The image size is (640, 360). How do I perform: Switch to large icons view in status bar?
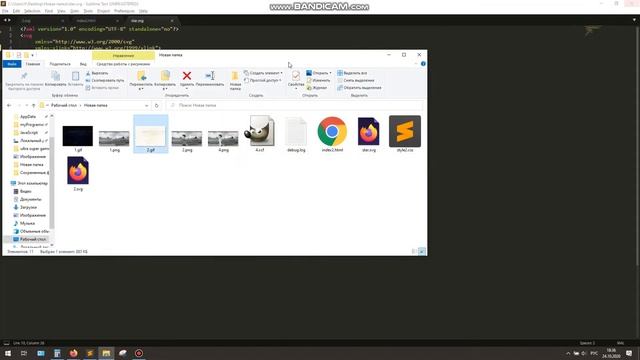coord(422,251)
